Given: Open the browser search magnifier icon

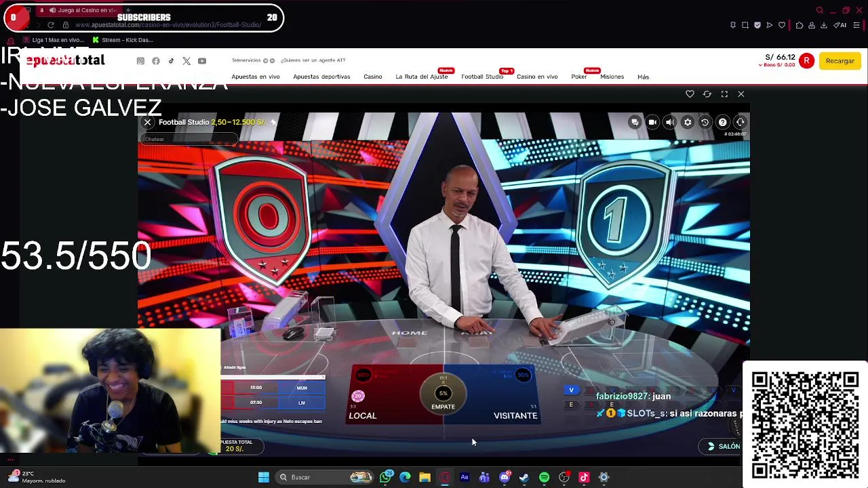Looking at the screenshot, I should coord(820,10).
